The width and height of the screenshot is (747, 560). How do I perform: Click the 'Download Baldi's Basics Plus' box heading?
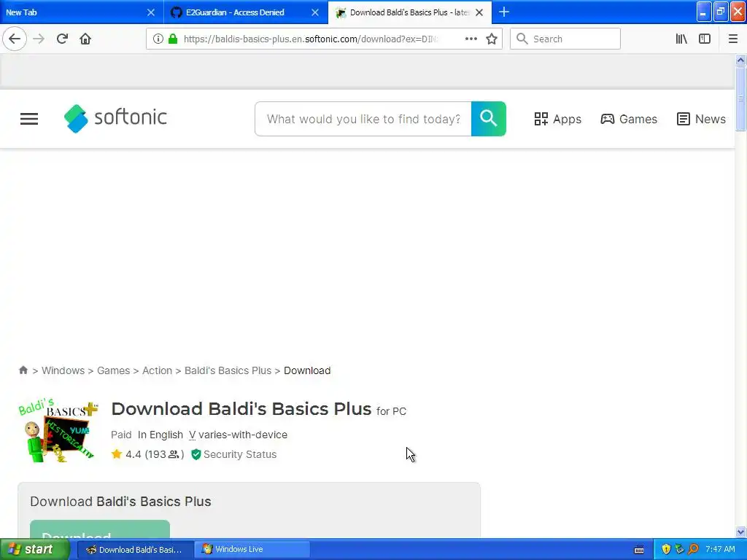[120, 502]
